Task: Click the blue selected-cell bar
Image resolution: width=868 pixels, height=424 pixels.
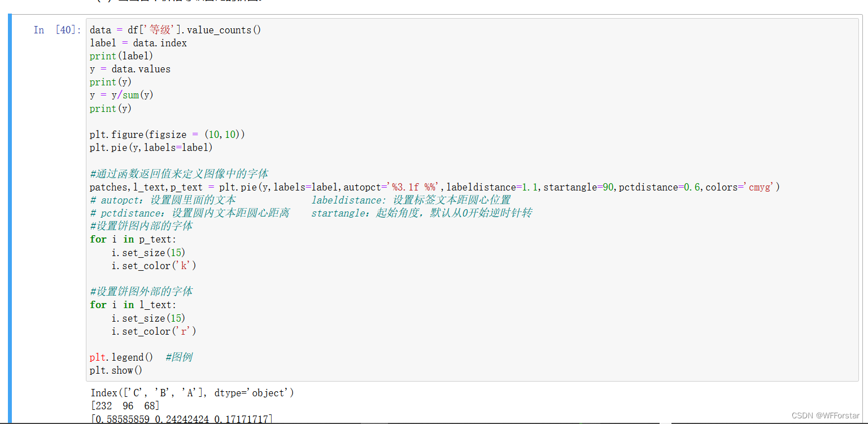Action: tap(10, 219)
